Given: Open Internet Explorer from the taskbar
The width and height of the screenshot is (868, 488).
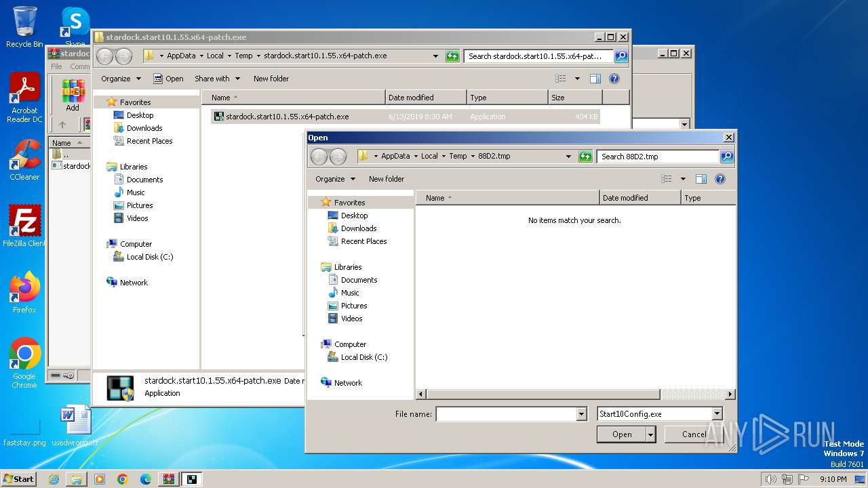Looking at the screenshot, I should point(54,479).
